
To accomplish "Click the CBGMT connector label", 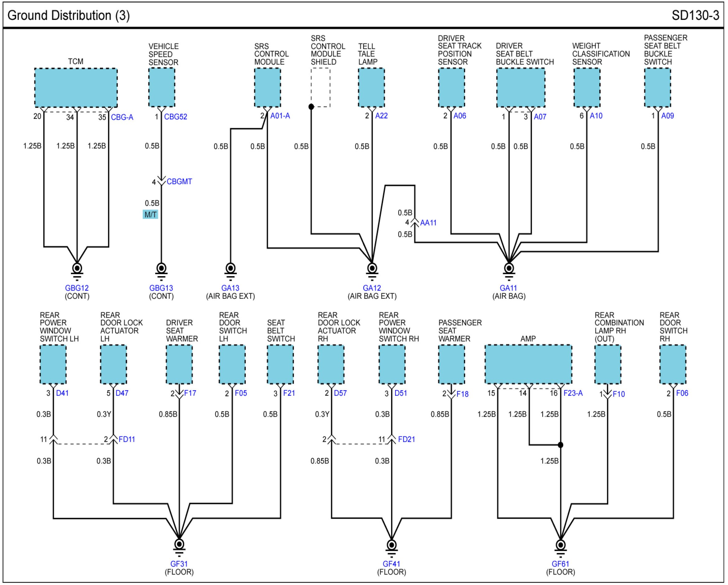I will tap(179, 182).
